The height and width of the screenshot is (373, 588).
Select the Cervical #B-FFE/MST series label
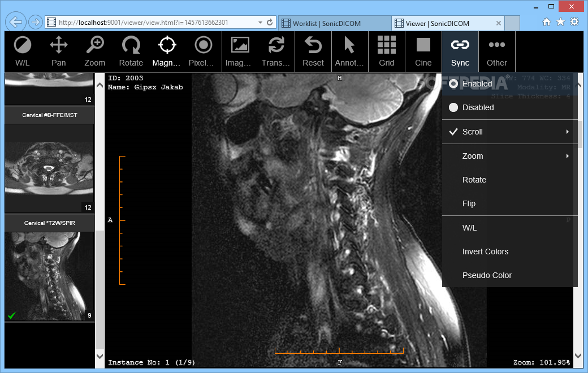(x=50, y=115)
